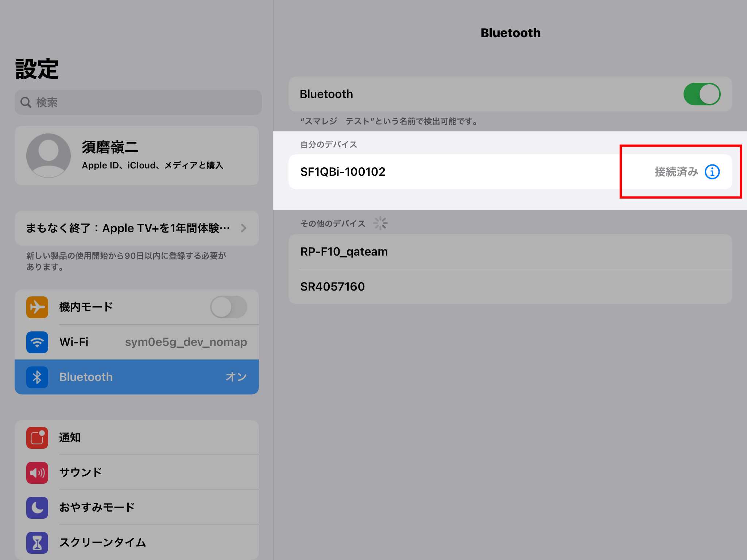Click the loading spinner next to その他のデバイス
The width and height of the screenshot is (747, 560).
381,223
